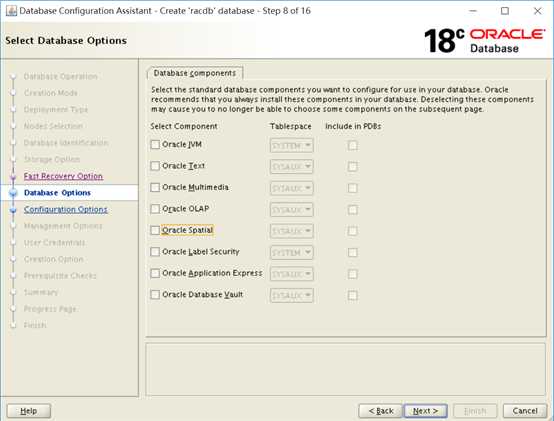Click the Configuration Options step bullet icon
This screenshot has height=421, width=554.
(13, 210)
